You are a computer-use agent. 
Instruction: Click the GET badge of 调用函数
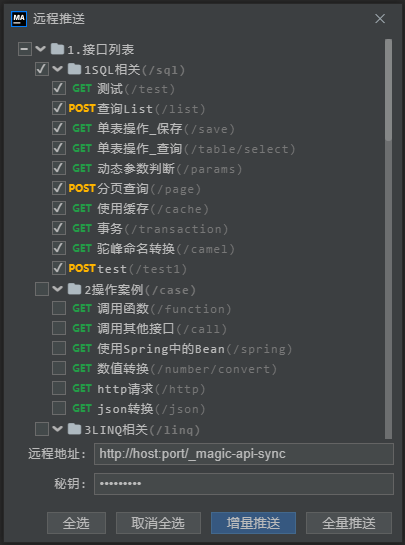click(82, 308)
